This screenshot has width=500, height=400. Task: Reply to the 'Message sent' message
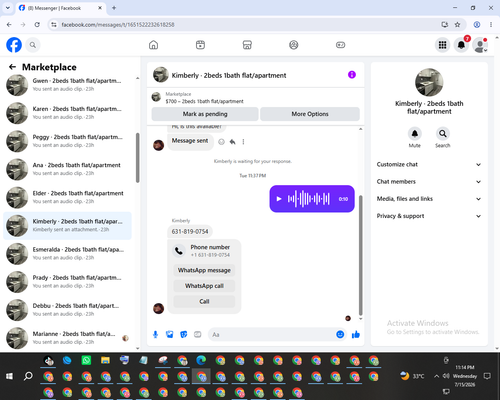tap(232, 142)
